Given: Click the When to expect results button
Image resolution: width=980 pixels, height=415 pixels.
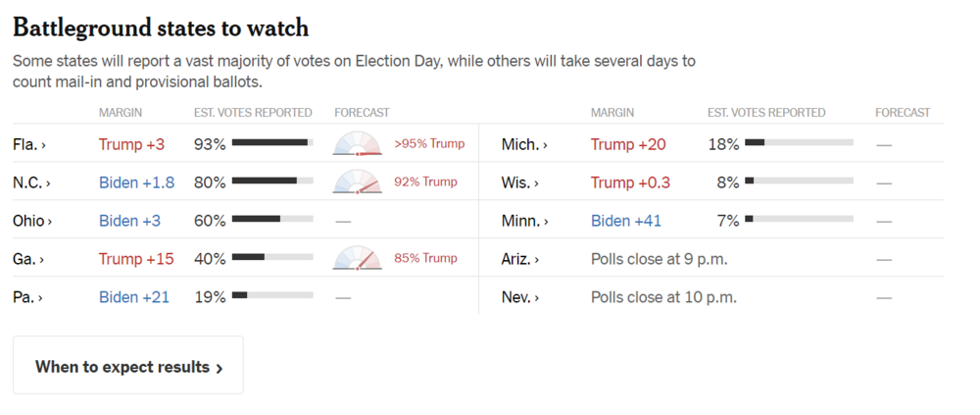Looking at the screenshot, I should click(128, 366).
